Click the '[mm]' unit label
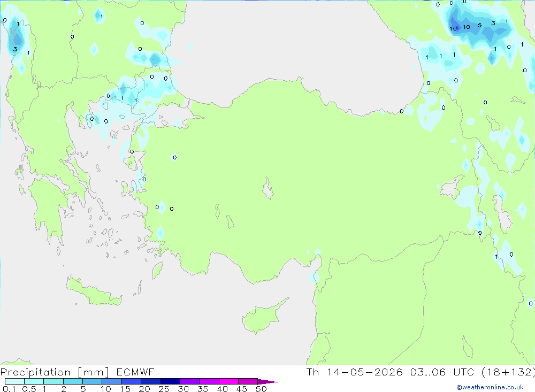The image size is (535, 392). tap(93, 372)
